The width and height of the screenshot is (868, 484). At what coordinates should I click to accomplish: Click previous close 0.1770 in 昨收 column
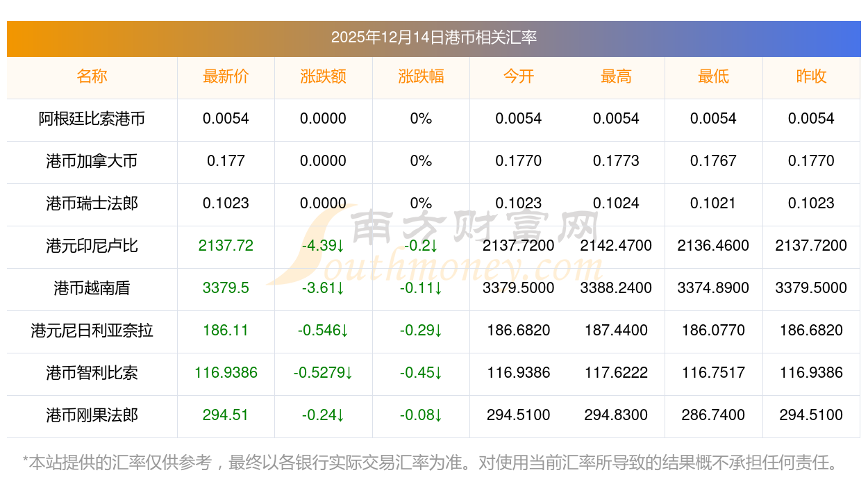click(811, 161)
